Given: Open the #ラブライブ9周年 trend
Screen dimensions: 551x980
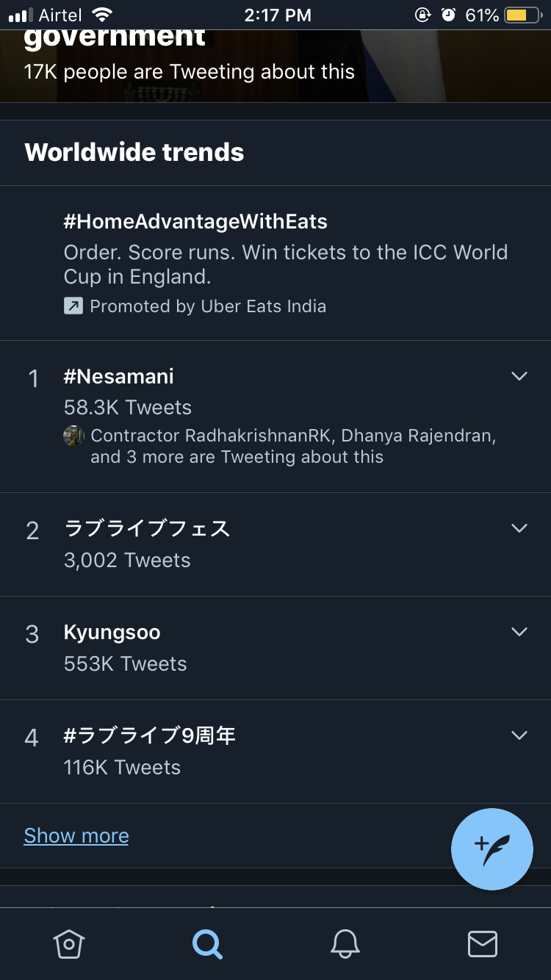Looking at the screenshot, I should 150,736.
